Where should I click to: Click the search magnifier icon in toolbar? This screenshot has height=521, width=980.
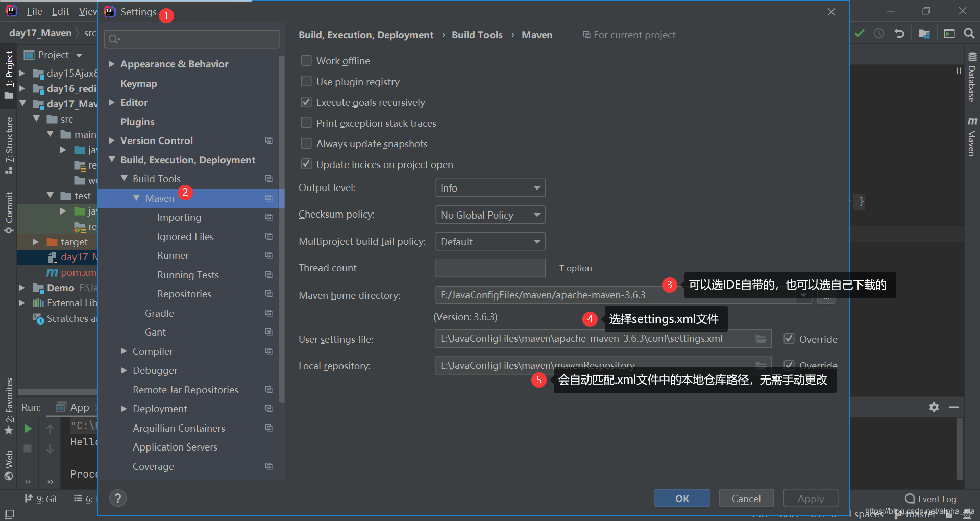click(x=969, y=33)
